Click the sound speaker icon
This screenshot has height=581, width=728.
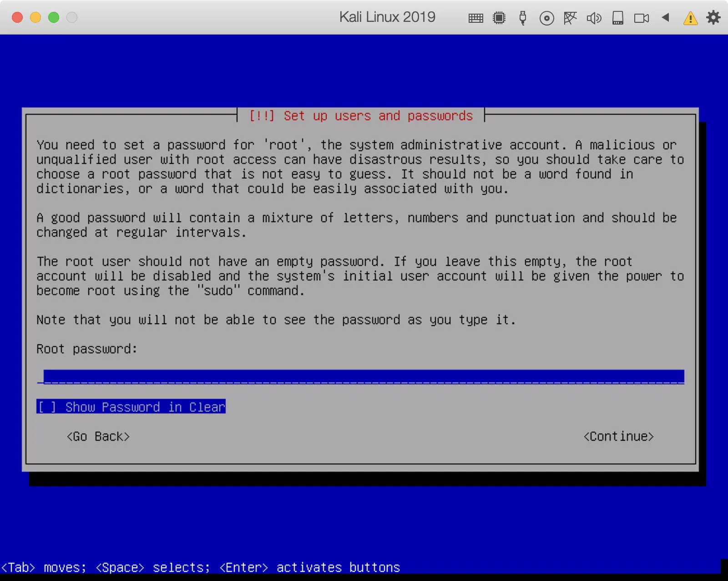pyautogui.click(x=594, y=18)
